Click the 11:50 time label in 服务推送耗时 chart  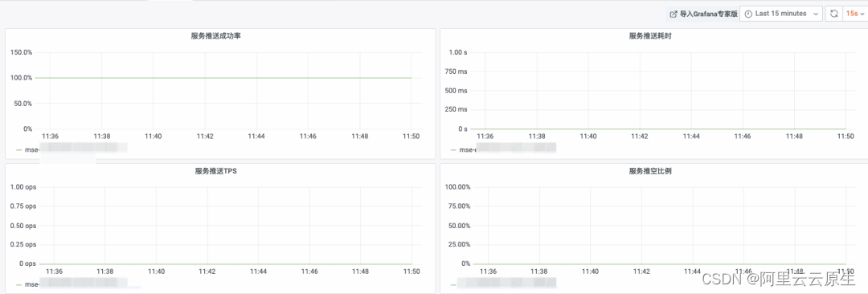click(845, 137)
